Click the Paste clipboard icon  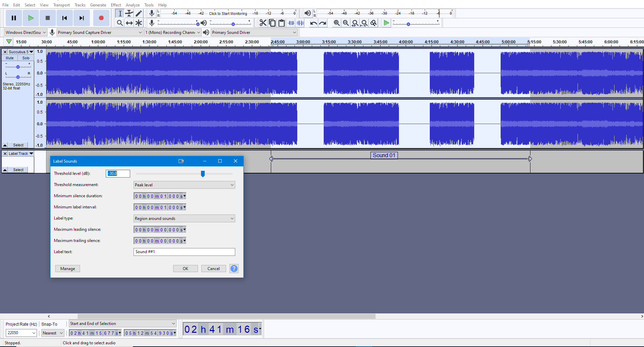coord(281,23)
